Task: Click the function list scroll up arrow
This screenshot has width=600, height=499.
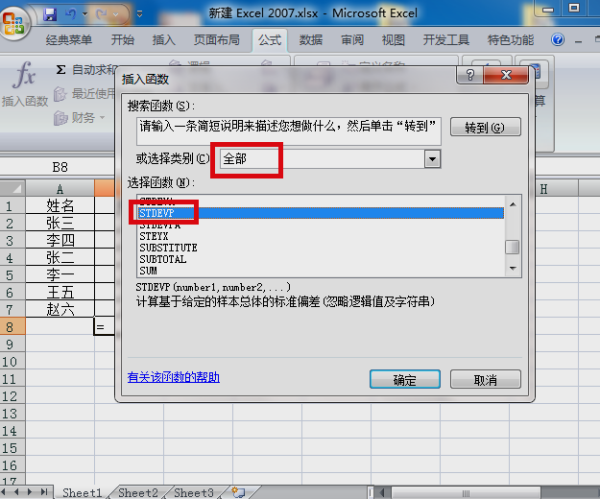Action: [513, 204]
